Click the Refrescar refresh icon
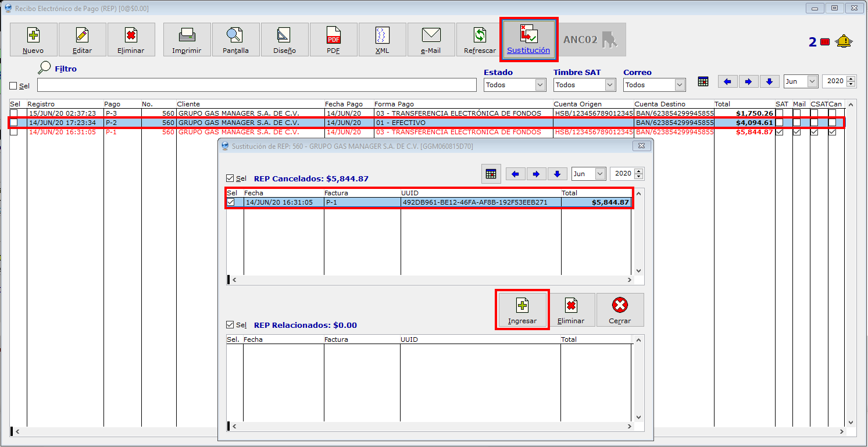 pos(480,35)
